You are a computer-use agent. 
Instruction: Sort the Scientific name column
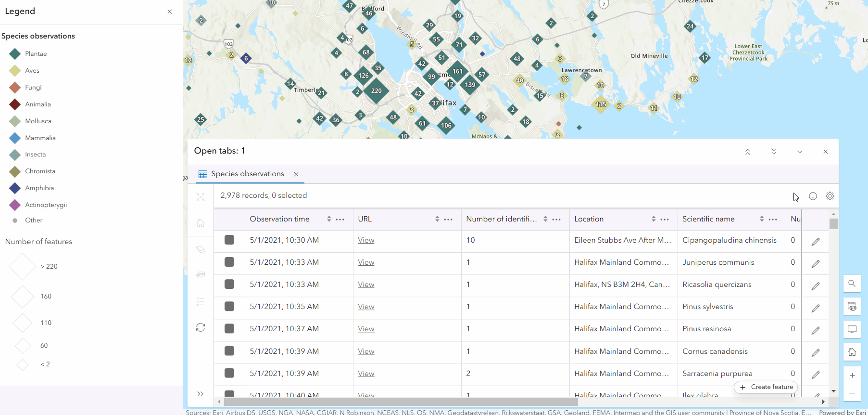coord(762,219)
